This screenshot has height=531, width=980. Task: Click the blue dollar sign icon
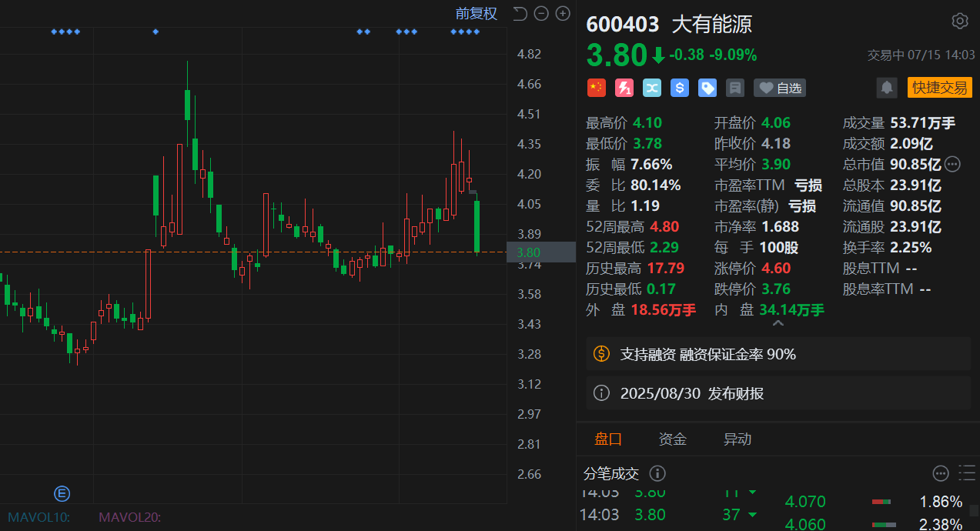[680, 88]
